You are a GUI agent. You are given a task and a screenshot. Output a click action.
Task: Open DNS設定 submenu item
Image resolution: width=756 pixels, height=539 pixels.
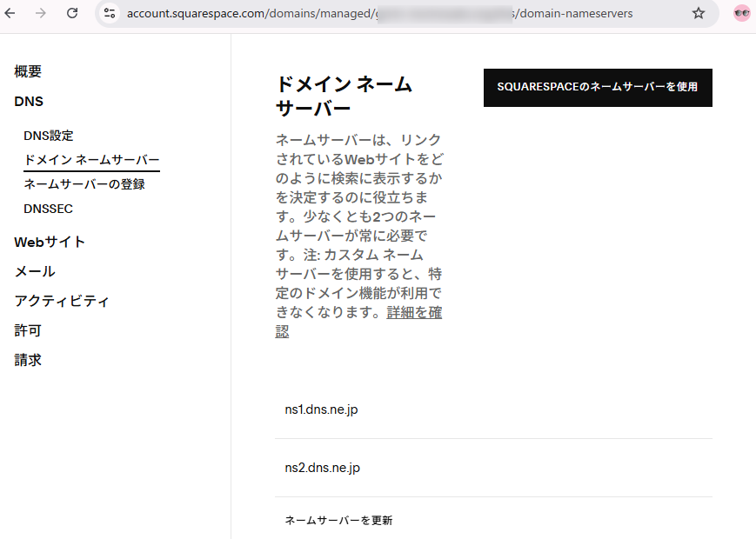click(49, 136)
